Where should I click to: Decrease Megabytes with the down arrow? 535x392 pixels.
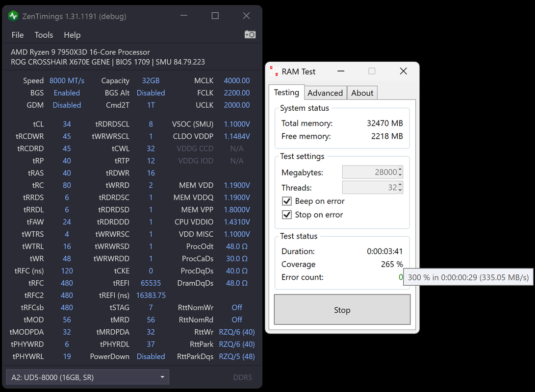coord(400,175)
